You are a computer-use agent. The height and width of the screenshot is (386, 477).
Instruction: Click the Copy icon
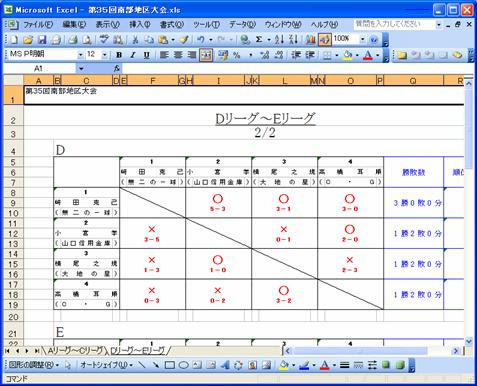pos(149,40)
